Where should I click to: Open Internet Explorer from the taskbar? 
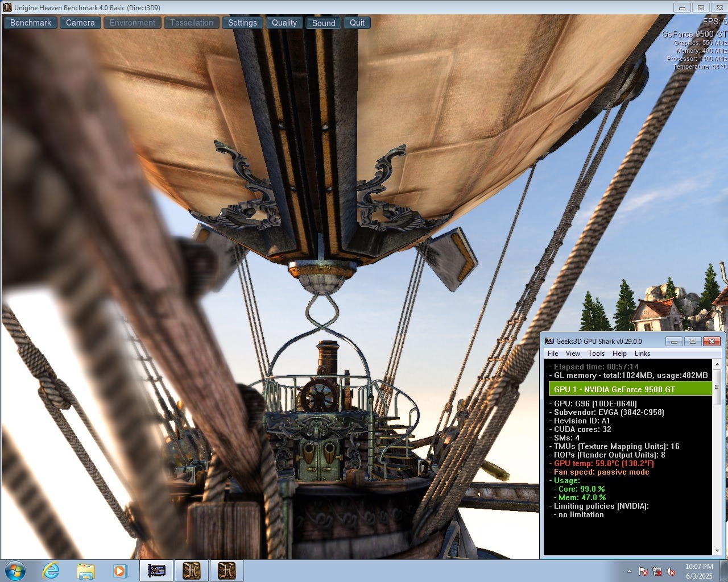tap(51, 571)
